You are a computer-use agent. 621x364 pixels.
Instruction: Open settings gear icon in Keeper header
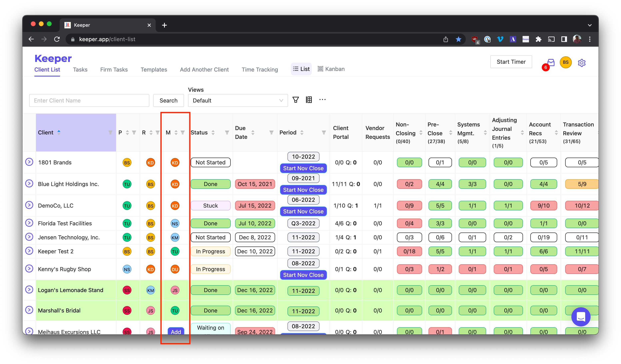point(582,63)
